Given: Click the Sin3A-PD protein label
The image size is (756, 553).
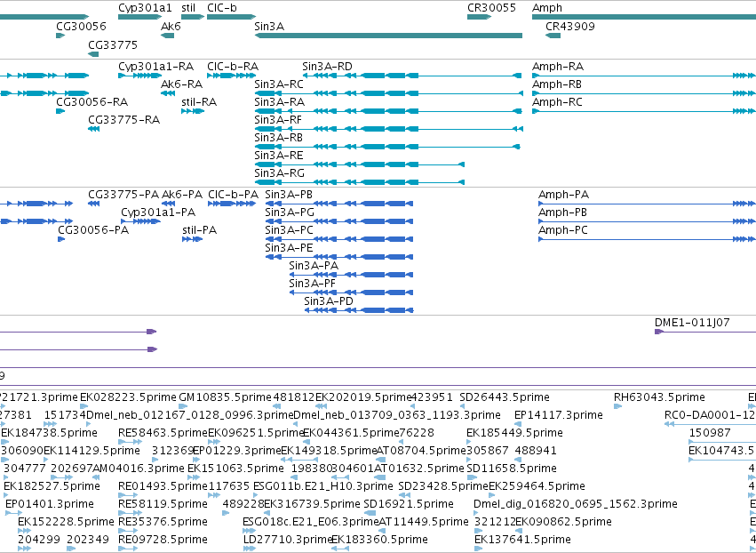Looking at the screenshot, I should click(x=329, y=301).
